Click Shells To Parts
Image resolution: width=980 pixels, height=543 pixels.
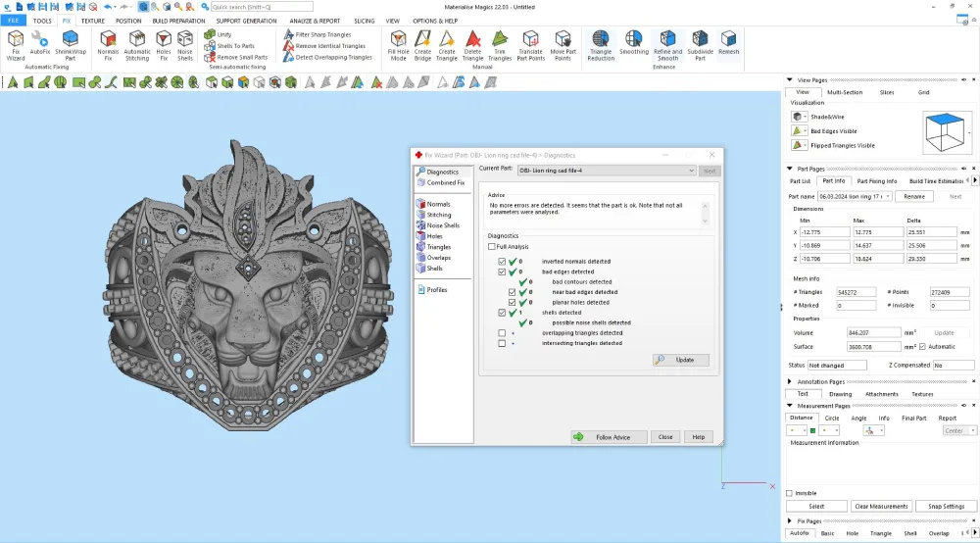(x=229, y=46)
